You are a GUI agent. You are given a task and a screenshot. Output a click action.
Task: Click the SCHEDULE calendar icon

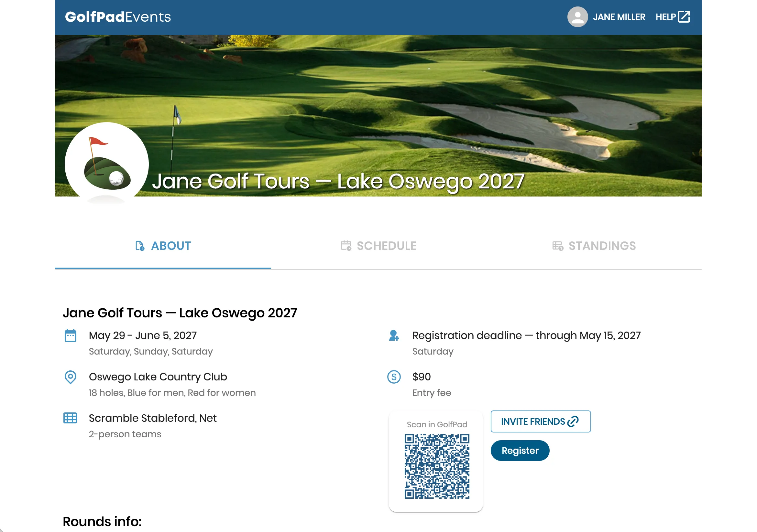346,246
